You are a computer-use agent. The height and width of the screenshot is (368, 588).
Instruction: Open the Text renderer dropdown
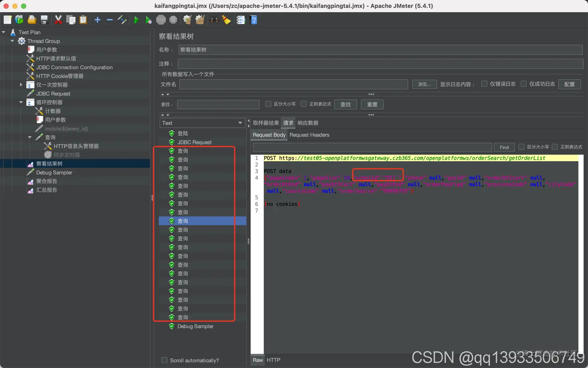click(202, 123)
